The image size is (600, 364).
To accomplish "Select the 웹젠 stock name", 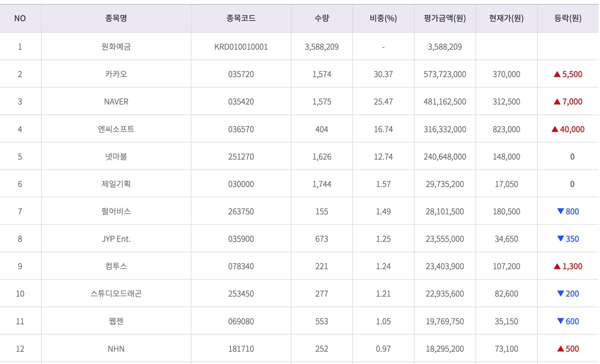I will pos(116,321).
